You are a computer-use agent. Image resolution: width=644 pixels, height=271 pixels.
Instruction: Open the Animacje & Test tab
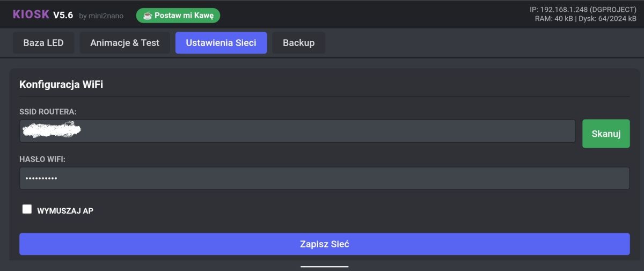coord(125,43)
